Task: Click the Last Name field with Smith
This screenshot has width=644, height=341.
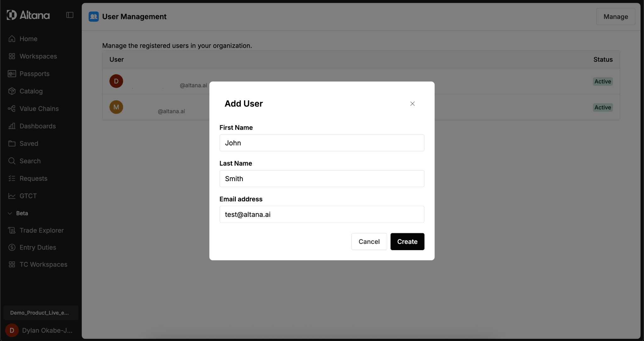Action: pyautogui.click(x=322, y=179)
